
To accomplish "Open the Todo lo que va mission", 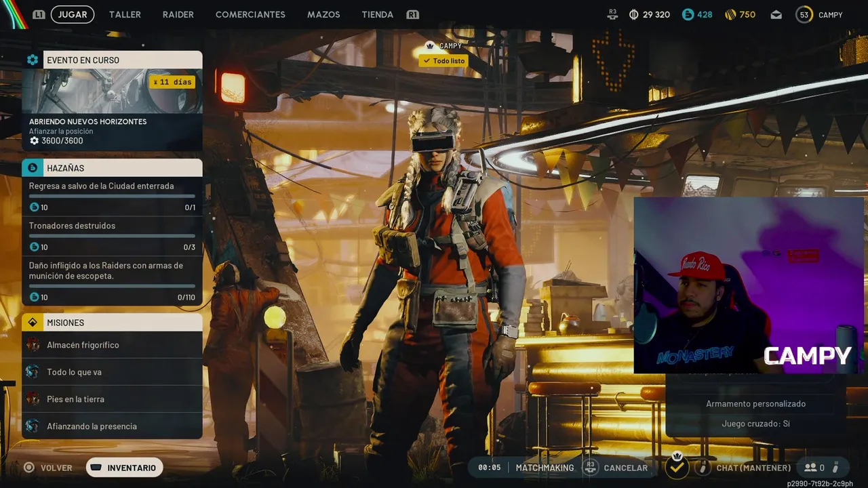I will 112,372.
